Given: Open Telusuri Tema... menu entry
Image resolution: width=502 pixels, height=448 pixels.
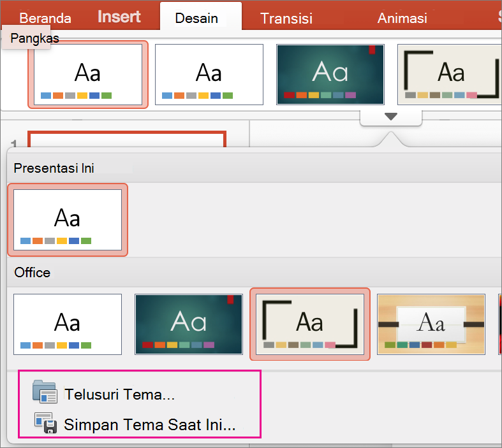Looking at the screenshot, I should pyautogui.click(x=119, y=394).
